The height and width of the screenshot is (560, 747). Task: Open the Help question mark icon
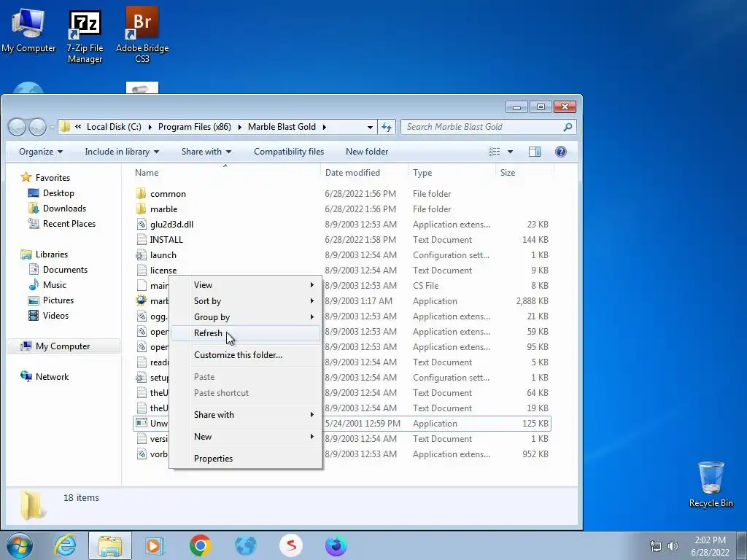561,152
